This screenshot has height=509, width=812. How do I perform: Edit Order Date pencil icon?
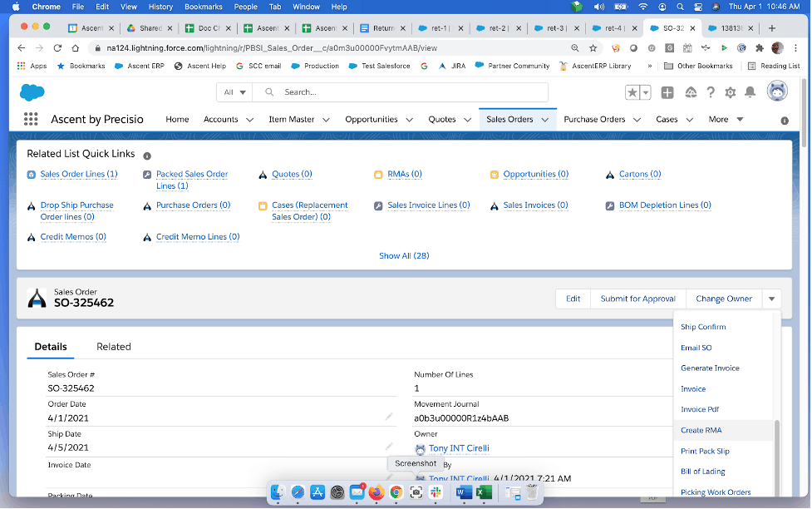click(389, 416)
